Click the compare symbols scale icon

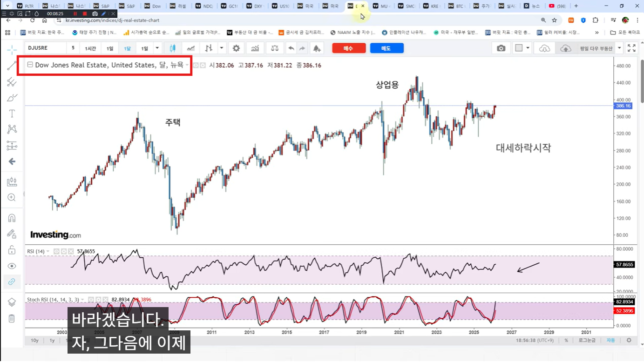click(x=275, y=48)
